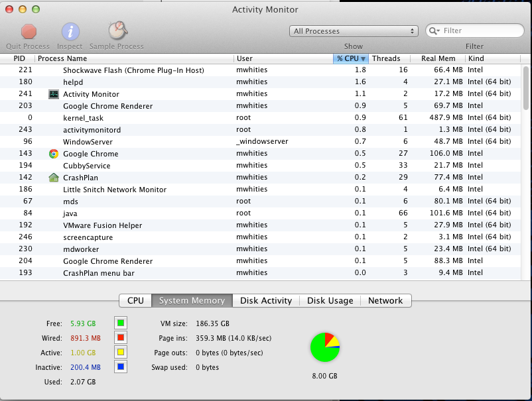The width and height of the screenshot is (532, 401).
Task: Sort by the % CPU column header
Action: click(351, 58)
